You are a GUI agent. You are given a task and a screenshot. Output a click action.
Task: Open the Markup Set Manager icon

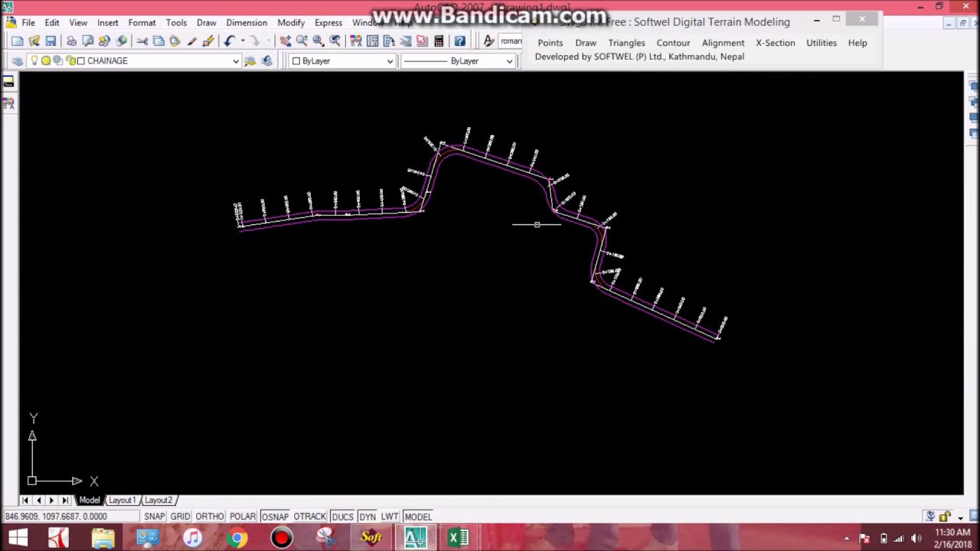tap(422, 41)
